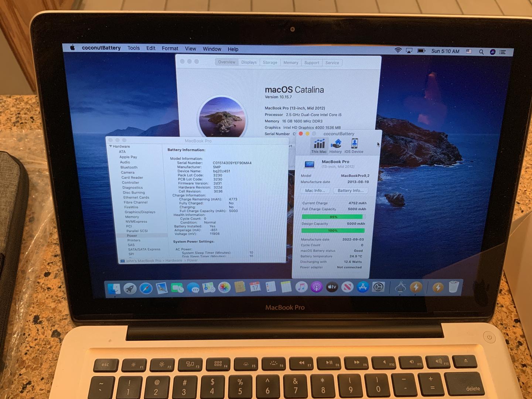Launch Photos from the Dock

coord(224,287)
